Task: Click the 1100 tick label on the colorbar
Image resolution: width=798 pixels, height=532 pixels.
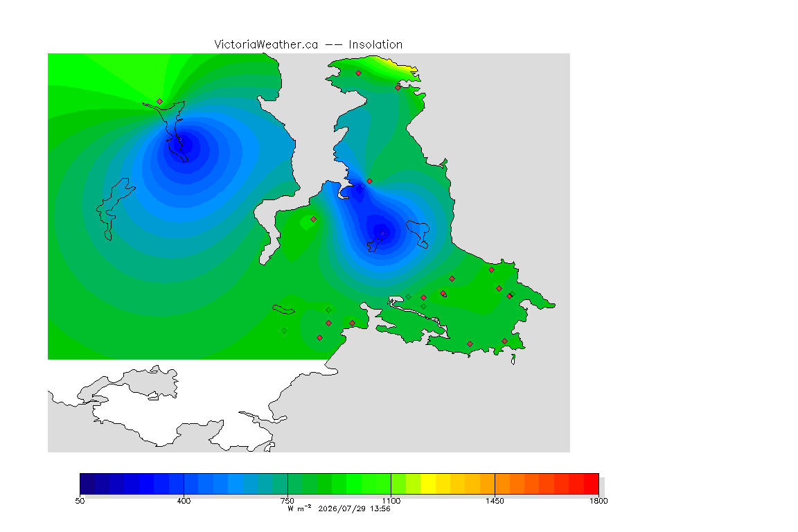Action: point(391,501)
